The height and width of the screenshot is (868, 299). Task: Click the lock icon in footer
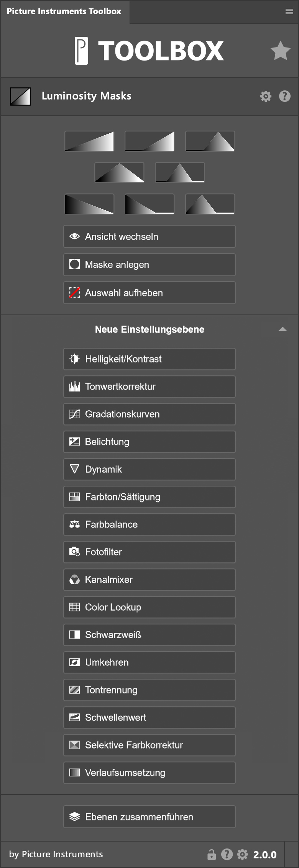click(211, 854)
